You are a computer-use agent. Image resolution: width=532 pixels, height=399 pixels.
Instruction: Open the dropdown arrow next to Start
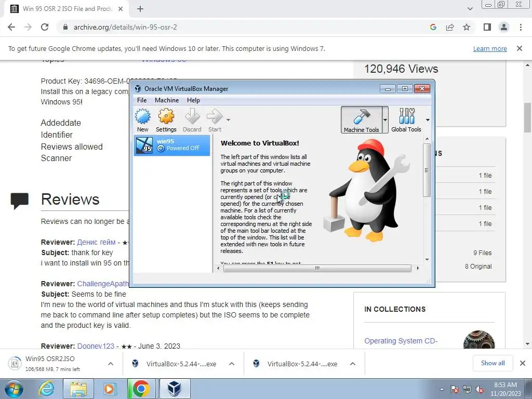[x=229, y=120]
